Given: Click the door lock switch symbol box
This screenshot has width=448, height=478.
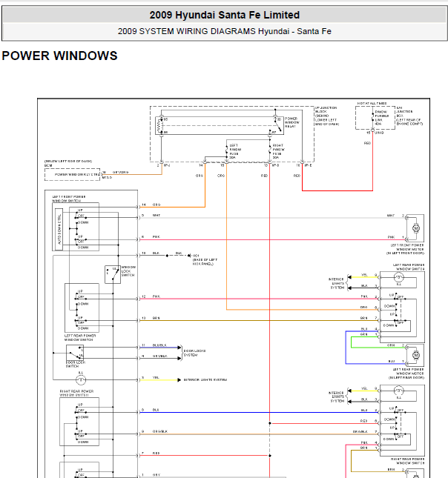Looking at the screenshot, I should (x=75, y=353).
